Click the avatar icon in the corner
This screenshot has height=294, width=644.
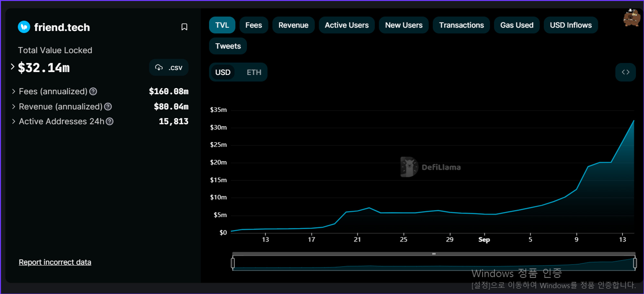click(x=631, y=18)
